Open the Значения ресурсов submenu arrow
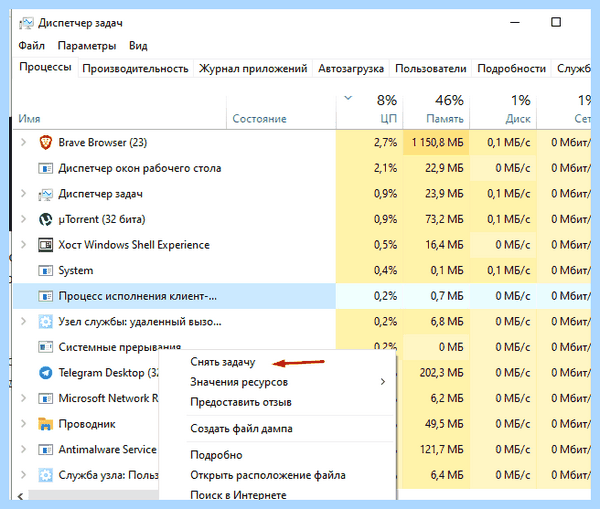 click(x=383, y=382)
